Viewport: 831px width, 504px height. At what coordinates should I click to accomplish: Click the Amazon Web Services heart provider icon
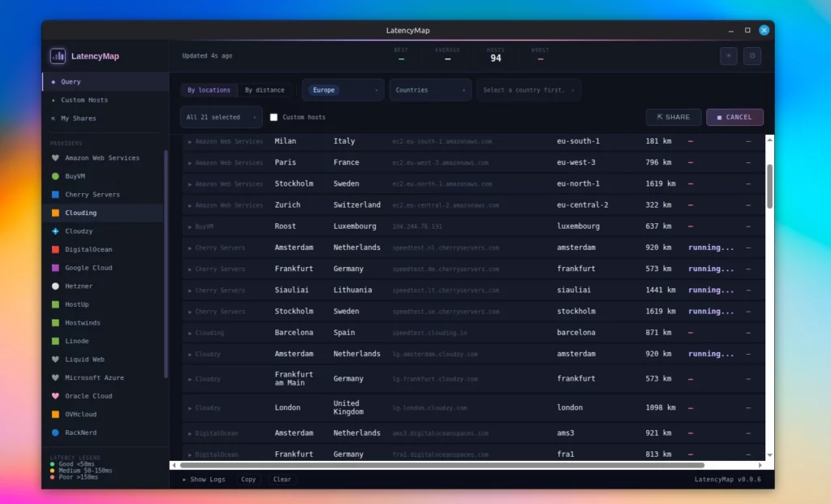pos(55,158)
